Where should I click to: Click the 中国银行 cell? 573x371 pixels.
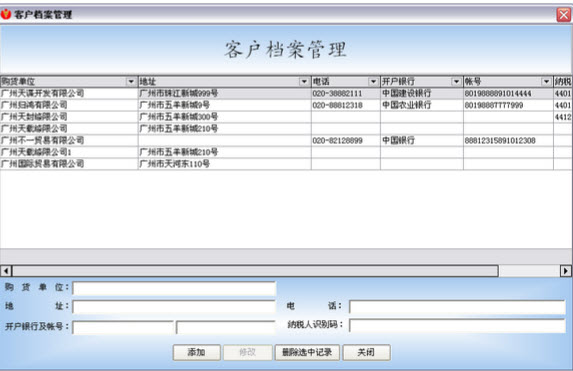pos(422,140)
